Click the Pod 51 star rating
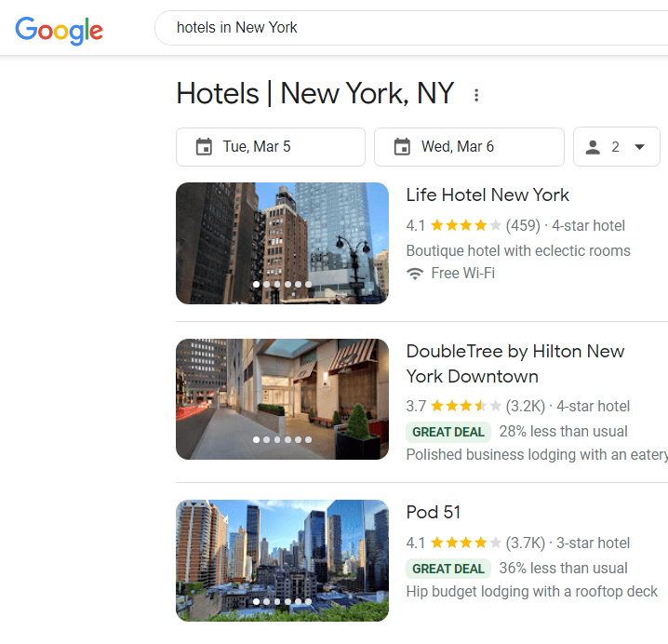 466,543
